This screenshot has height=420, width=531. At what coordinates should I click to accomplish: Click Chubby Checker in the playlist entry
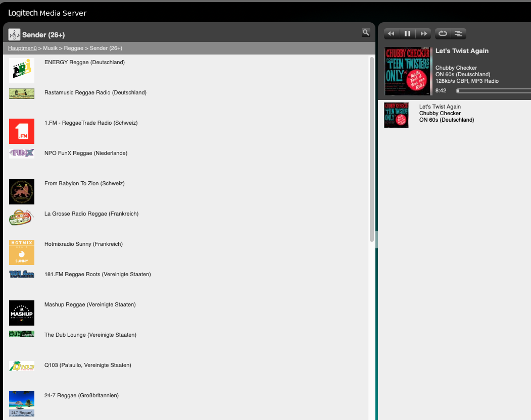tap(440, 114)
